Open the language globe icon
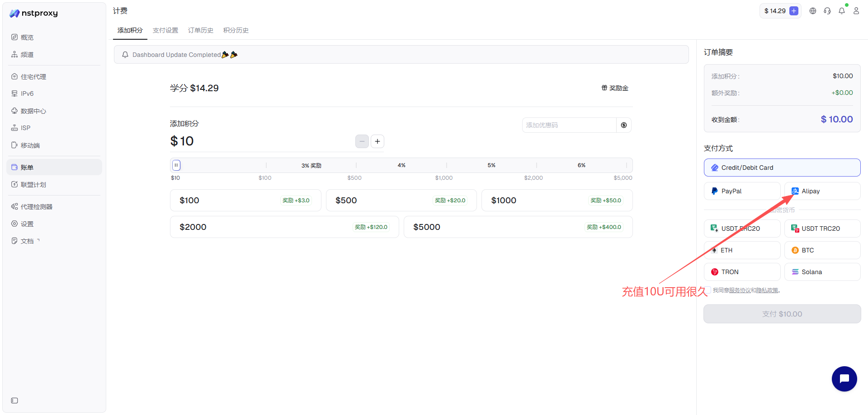The image size is (868, 415). click(813, 11)
